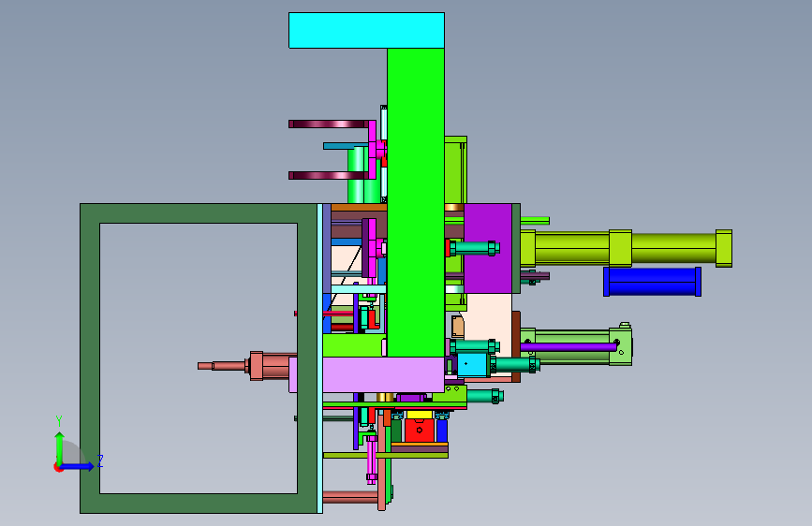
Task: Pick the lime green block left of lavender block
Action: (x=354, y=345)
